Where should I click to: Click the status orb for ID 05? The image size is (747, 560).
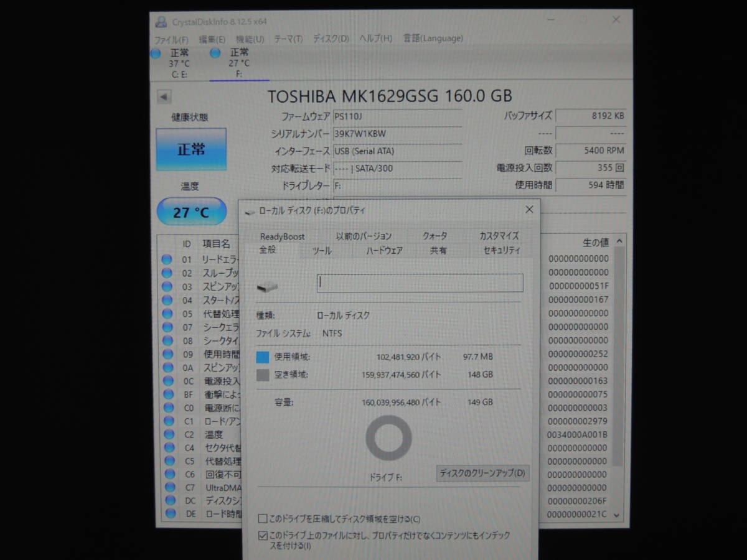167,314
